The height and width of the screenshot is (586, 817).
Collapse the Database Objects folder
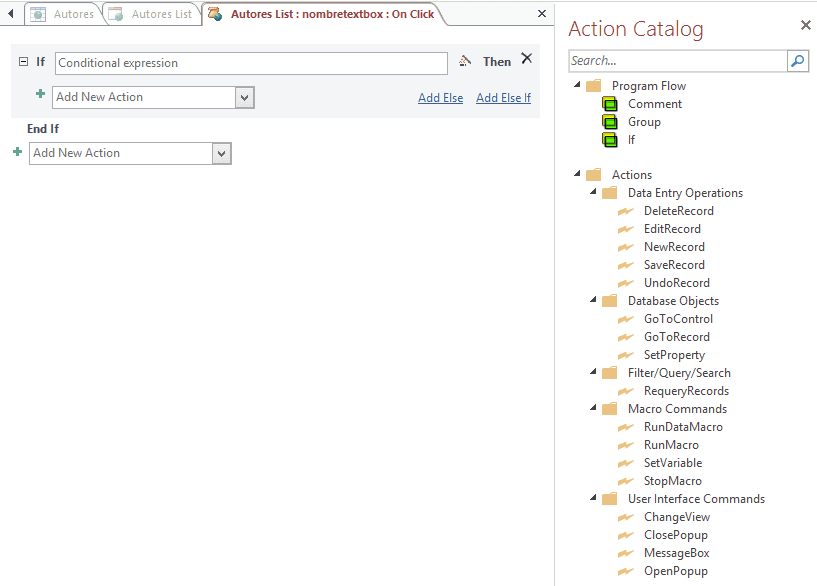(593, 300)
